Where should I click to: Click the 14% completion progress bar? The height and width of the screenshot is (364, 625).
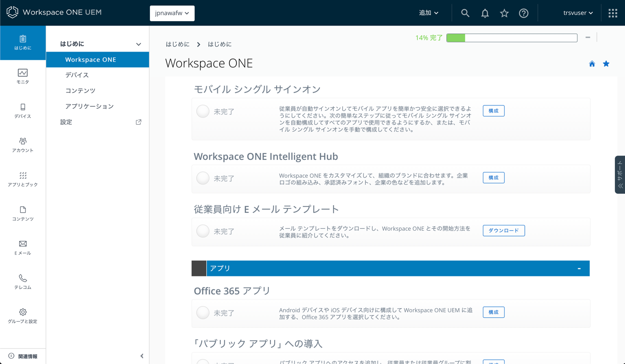click(x=512, y=38)
